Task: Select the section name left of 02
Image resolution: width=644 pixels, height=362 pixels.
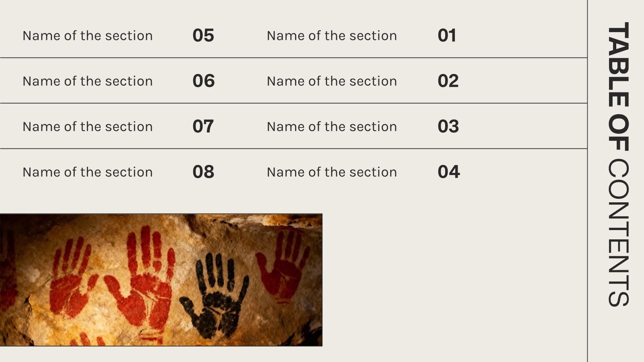Action: tap(332, 81)
